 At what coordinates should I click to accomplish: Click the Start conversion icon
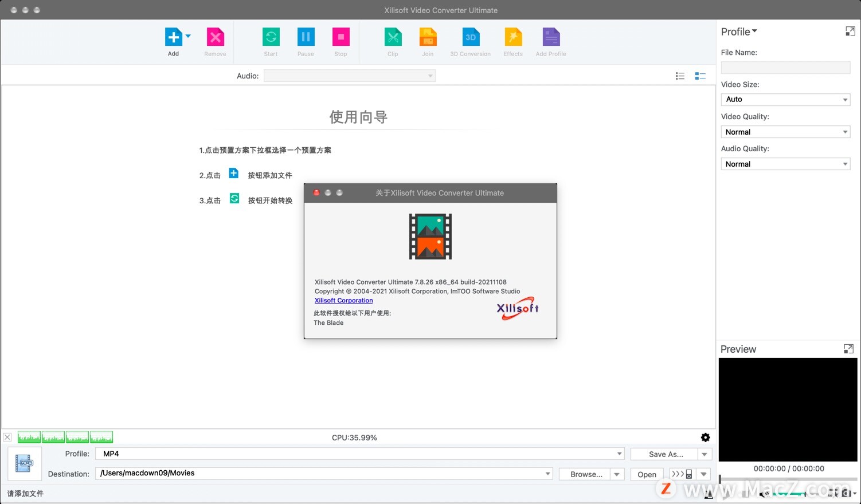271,37
